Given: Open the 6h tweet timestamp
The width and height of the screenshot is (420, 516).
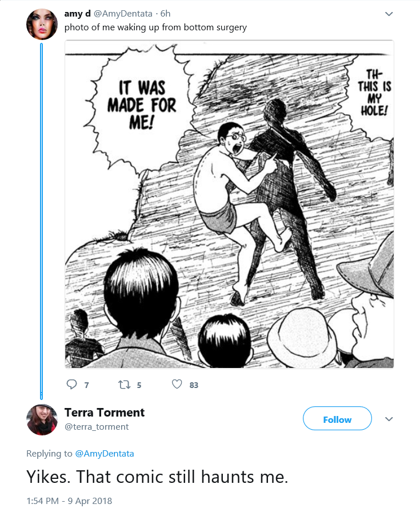Looking at the screenshot, I should coord(165,14).
